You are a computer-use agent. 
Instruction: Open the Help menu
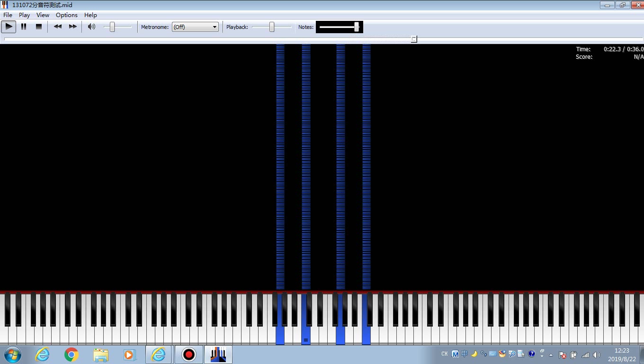point(90,15)
